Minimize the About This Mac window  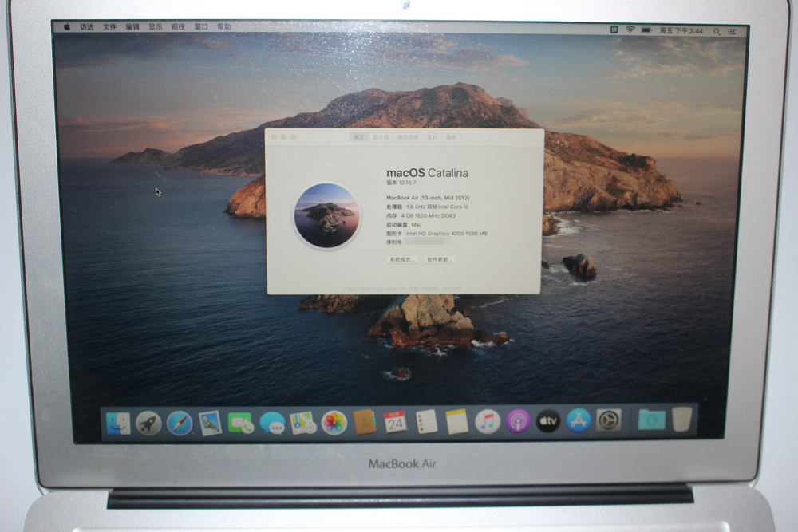point(283,137)
